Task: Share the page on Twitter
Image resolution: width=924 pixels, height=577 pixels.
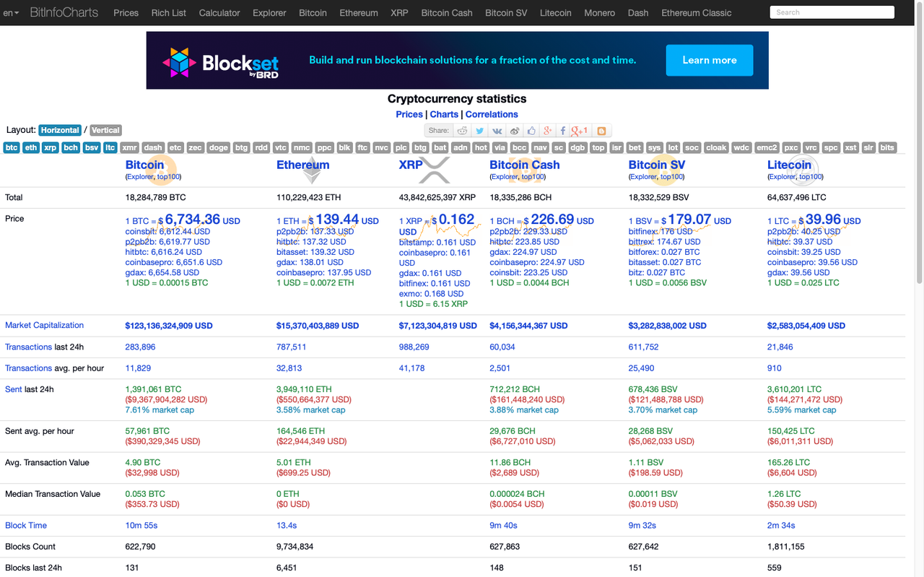Action: point(479,130)
